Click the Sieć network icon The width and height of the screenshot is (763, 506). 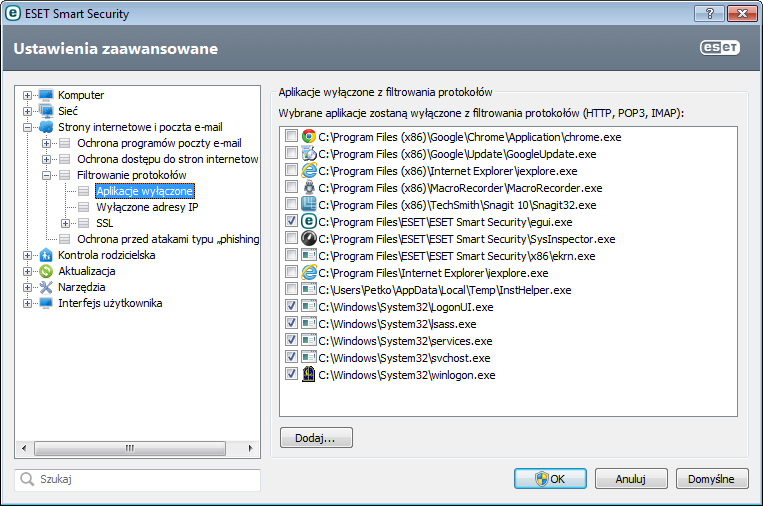pyautogui.click(x=46, y=111)
